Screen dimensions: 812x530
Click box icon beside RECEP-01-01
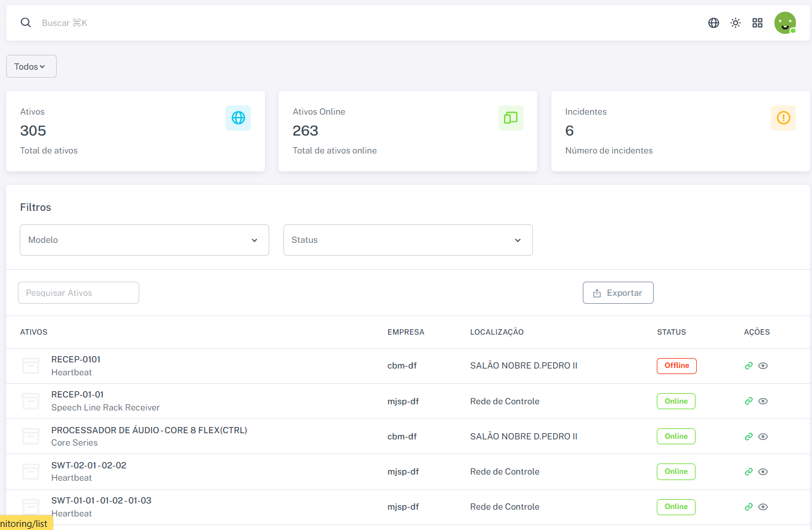(31, 401)
